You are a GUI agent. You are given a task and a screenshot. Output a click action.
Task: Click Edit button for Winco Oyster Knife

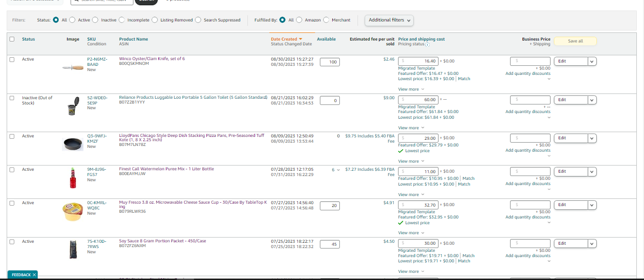point(571,61)
